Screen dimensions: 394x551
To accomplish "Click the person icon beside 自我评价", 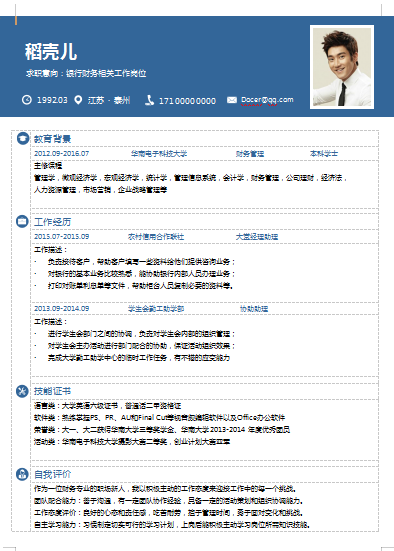I will 22,474.
